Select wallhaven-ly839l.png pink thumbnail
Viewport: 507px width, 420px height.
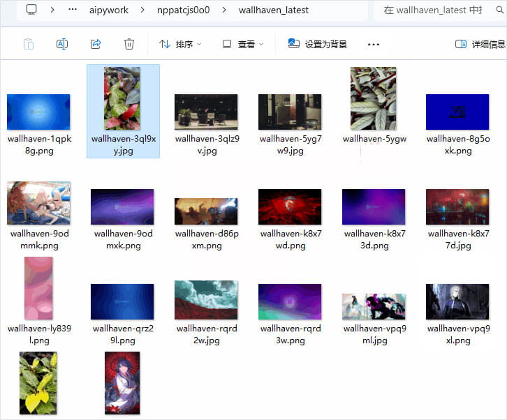click(38, 288)
